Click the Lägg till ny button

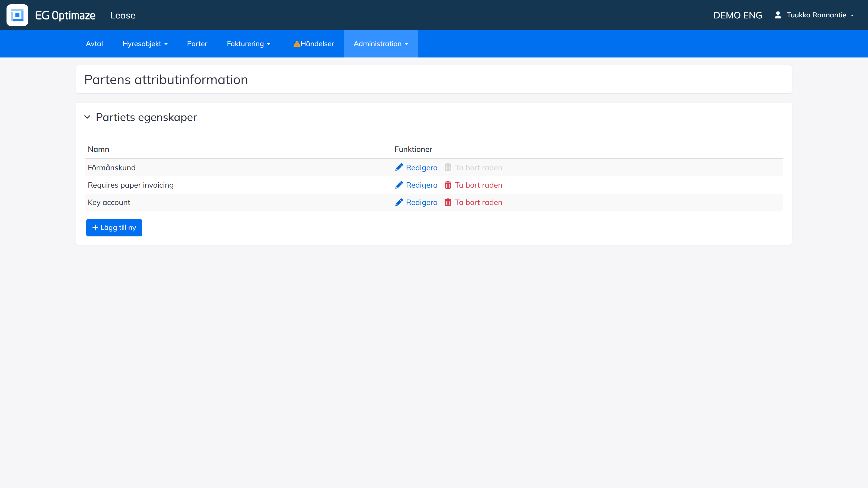(114, 228)
